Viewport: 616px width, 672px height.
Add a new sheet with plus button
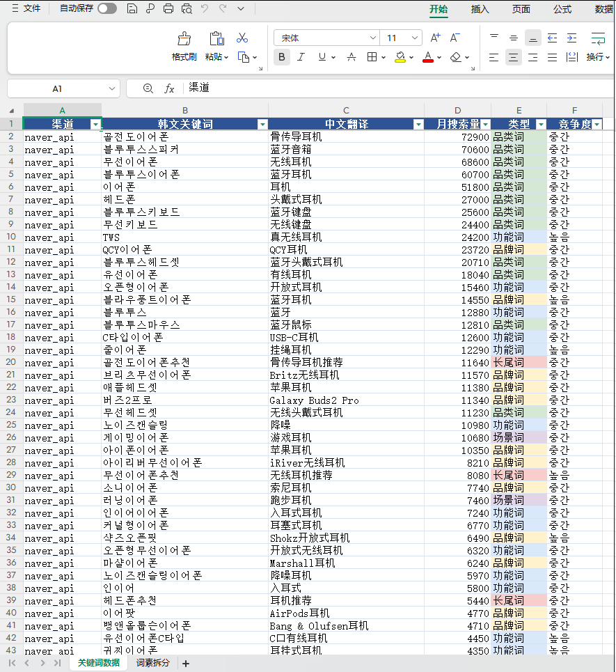tap(186, 664)
